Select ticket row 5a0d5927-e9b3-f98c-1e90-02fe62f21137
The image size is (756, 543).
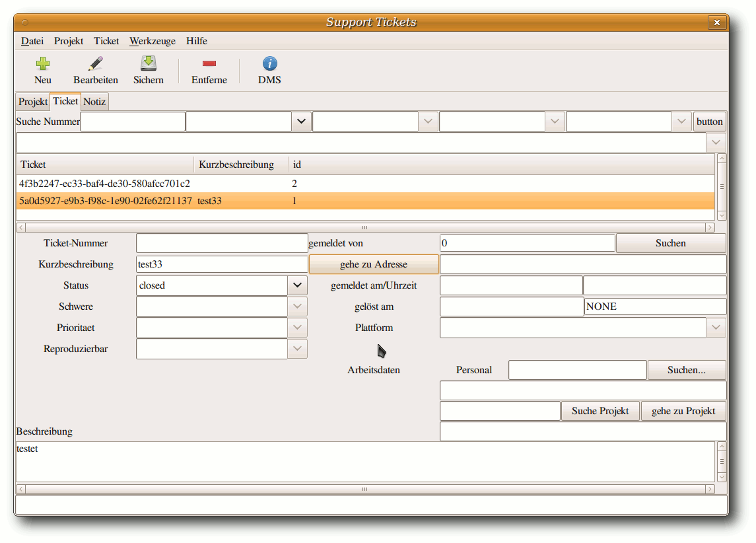coord(365,201)
